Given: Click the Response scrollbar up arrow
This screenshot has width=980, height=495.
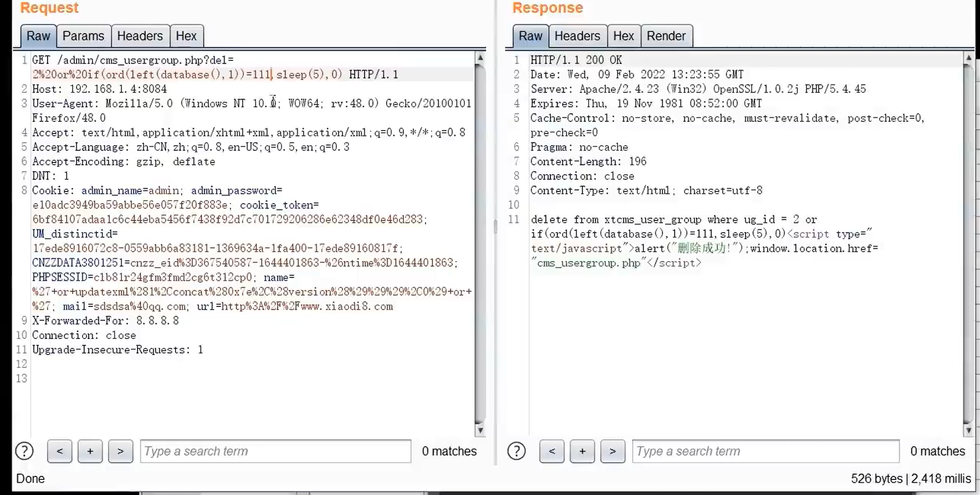Looking at the screenshot, I should [968, 58].
